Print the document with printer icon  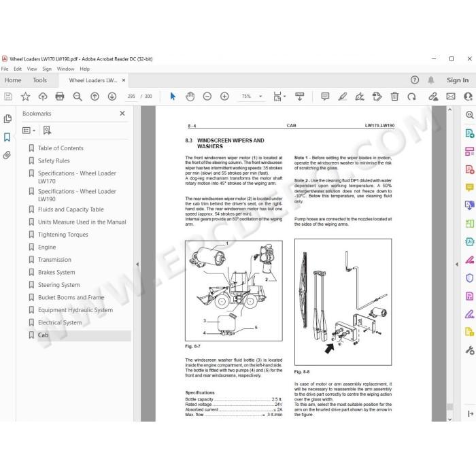60,97
